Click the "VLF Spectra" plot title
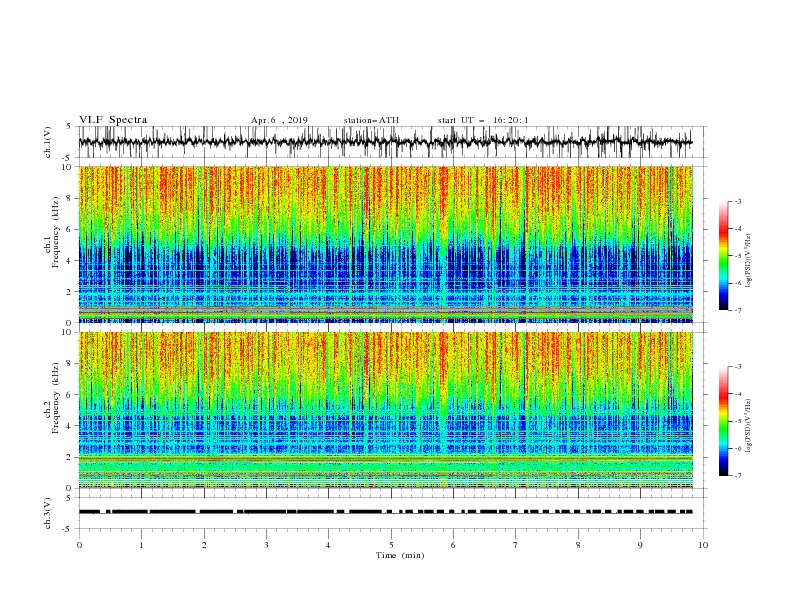Screen dimensions: 792x612 pyautogui.click(x=113, y=120)
